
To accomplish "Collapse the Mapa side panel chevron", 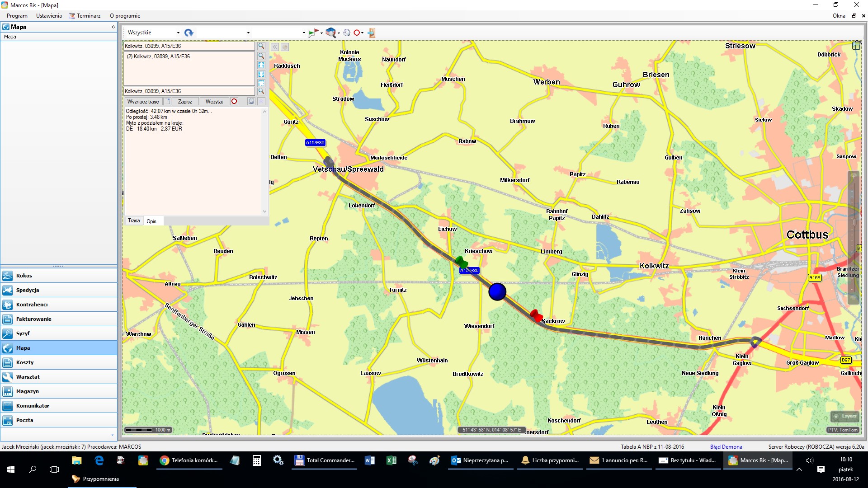I will 113,27.
